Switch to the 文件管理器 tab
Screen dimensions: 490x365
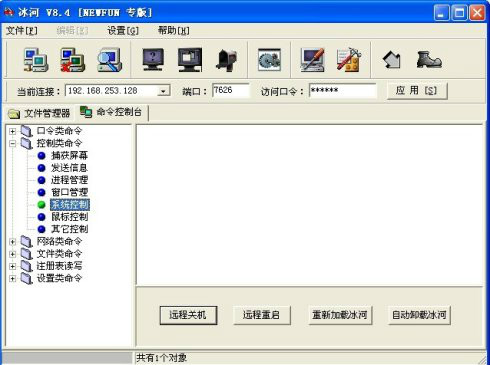[x=39, y=113]
